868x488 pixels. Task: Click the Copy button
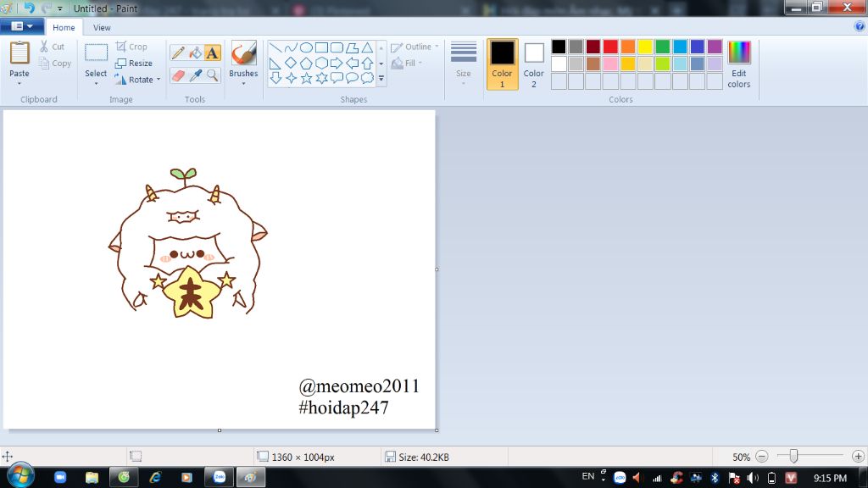tap(55, 64)
